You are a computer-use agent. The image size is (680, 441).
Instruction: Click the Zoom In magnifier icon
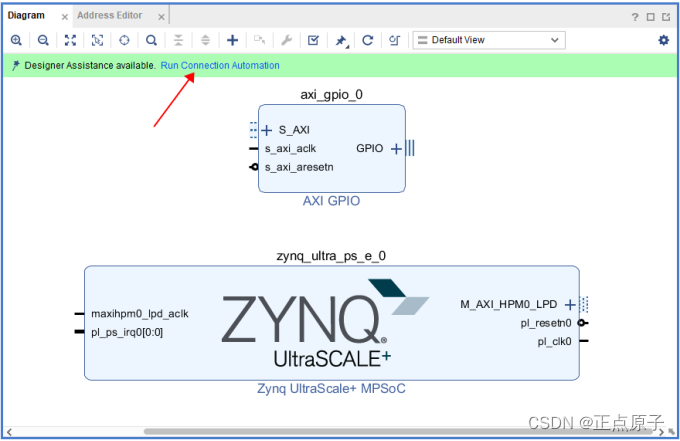click(x=16, y=40)
